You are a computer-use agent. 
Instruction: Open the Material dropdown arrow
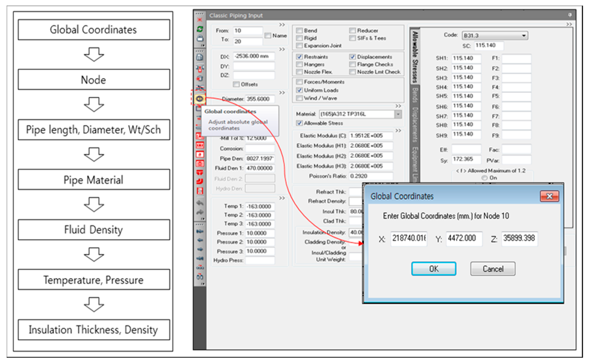398,114
